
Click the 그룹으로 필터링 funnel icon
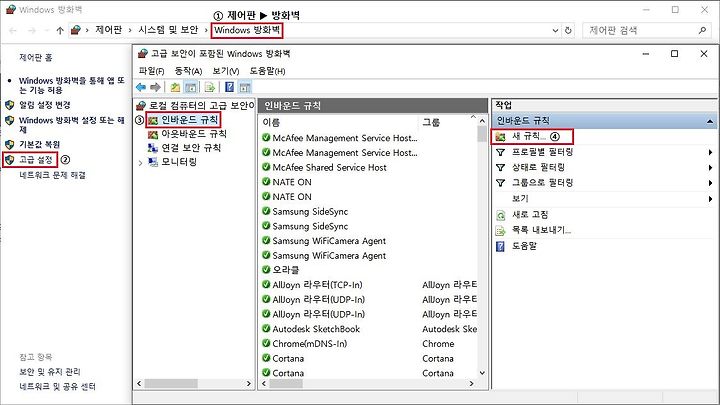pyautogui.click(x=501, y=183)
